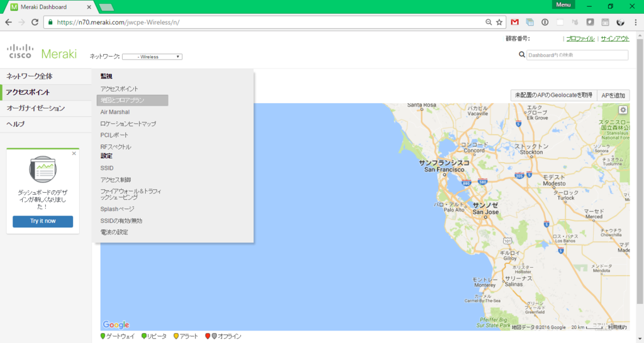Click the APを追加 button

tap(613, 95)
